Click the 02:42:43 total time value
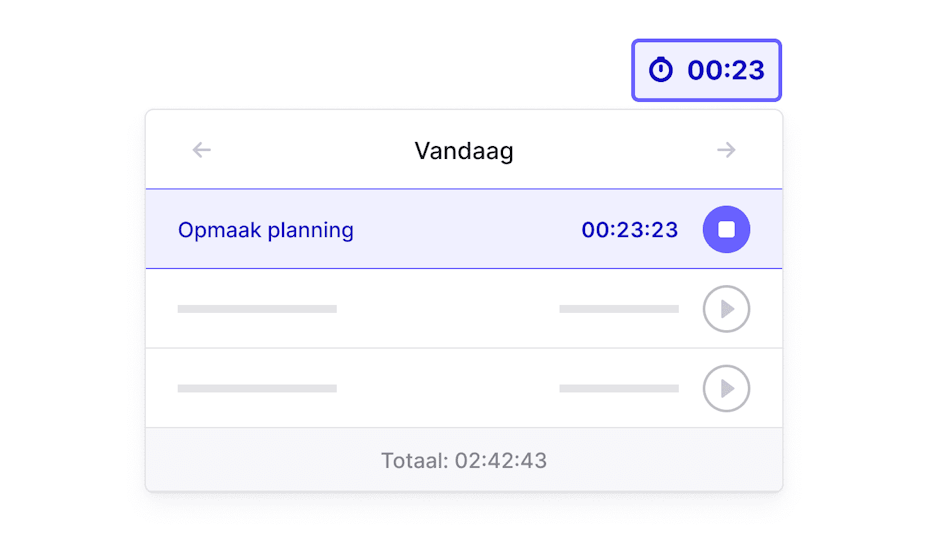The height and width of the screenshot is (533, 928). click(501, 461)
